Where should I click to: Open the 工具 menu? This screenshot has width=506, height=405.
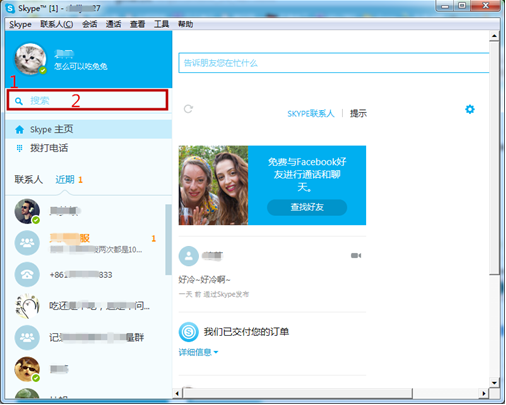tap(161, 24)
